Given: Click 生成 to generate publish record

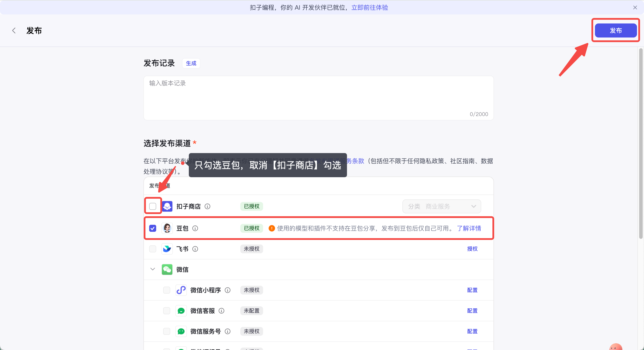Looking at the screenshot, I should coord(191,63).
